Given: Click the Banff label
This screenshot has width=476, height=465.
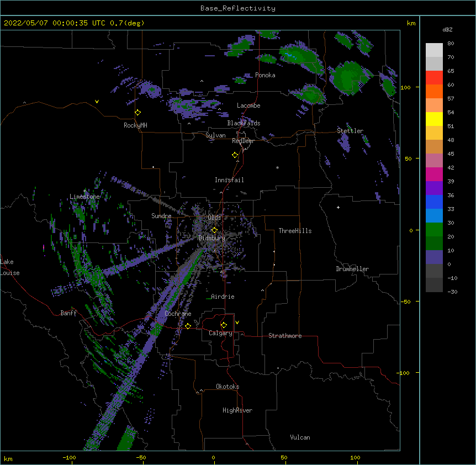Looking at the screenshot, I should click(x=68, y=313).
